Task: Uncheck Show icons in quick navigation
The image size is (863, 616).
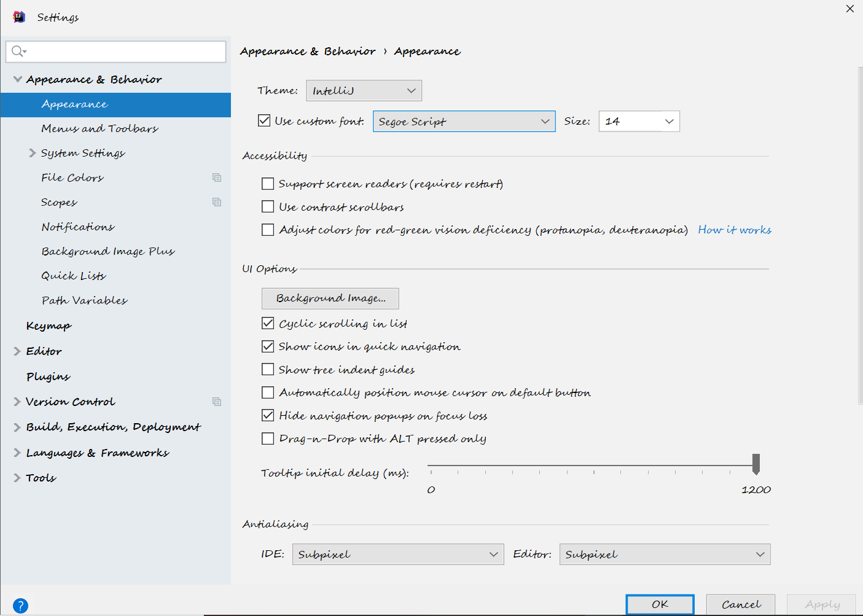Action: click(268, 346)
